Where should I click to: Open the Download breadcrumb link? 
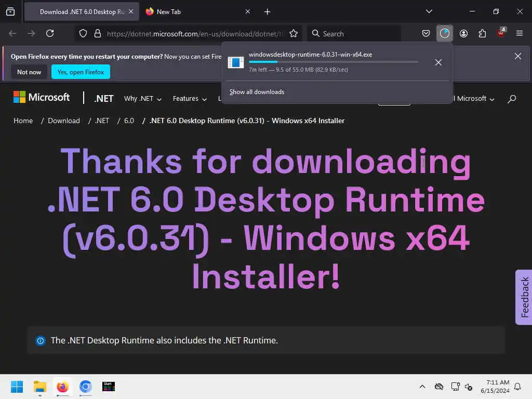(64, 121)
